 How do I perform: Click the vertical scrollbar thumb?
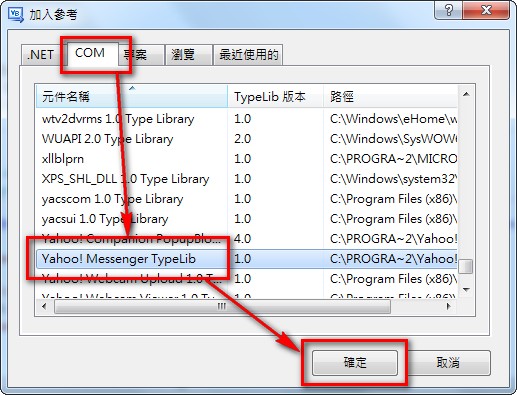466,266
